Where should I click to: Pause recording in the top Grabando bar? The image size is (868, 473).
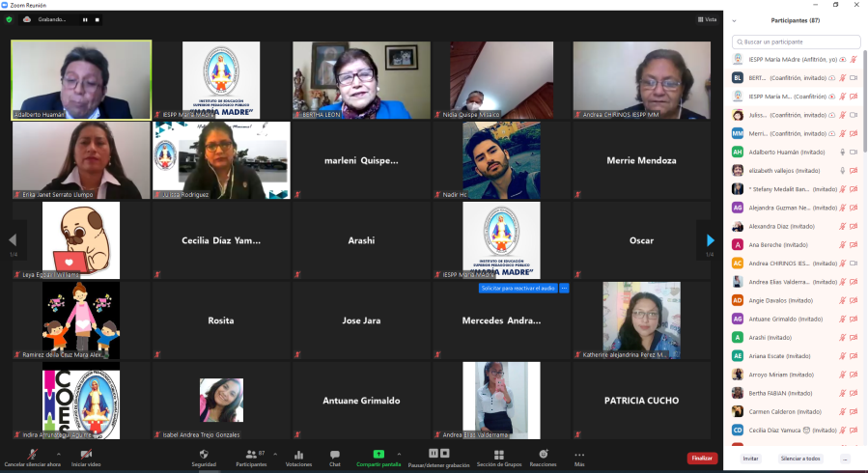[x=84, y=19]
